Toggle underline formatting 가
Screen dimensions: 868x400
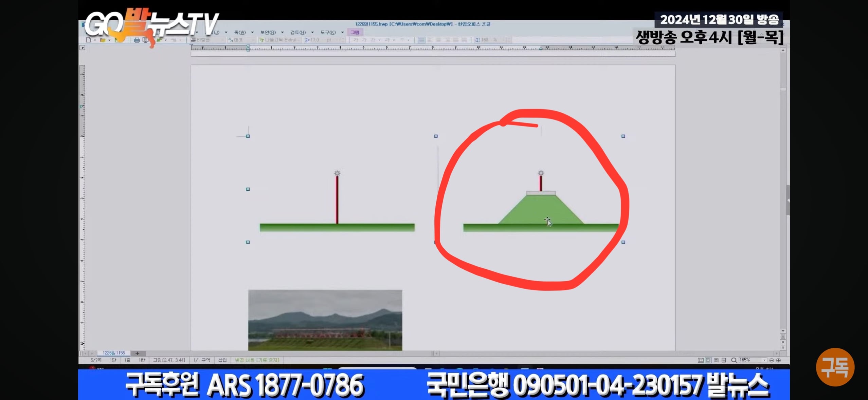coord(373,40)
